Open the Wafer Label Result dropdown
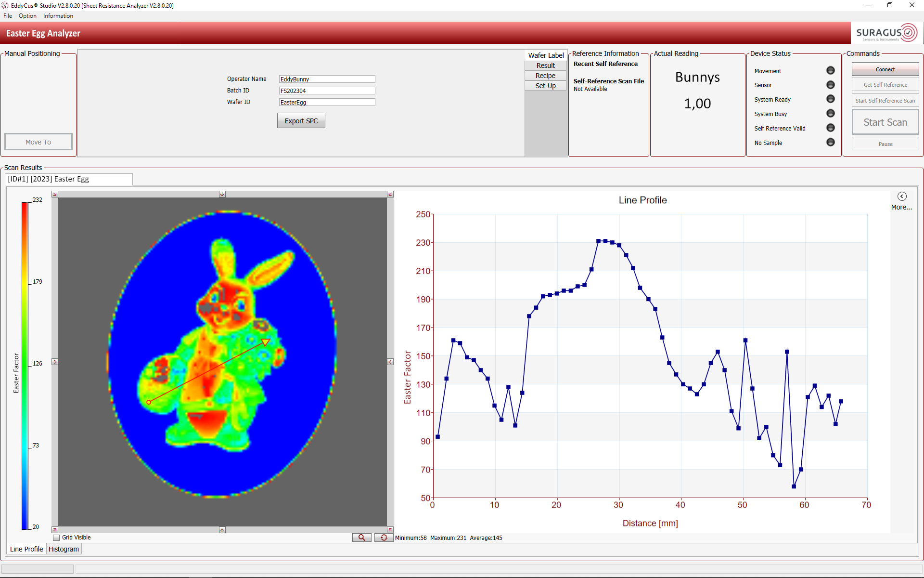Image resolution: width=924 pixels, height=578 pixels. coord(544,65)
